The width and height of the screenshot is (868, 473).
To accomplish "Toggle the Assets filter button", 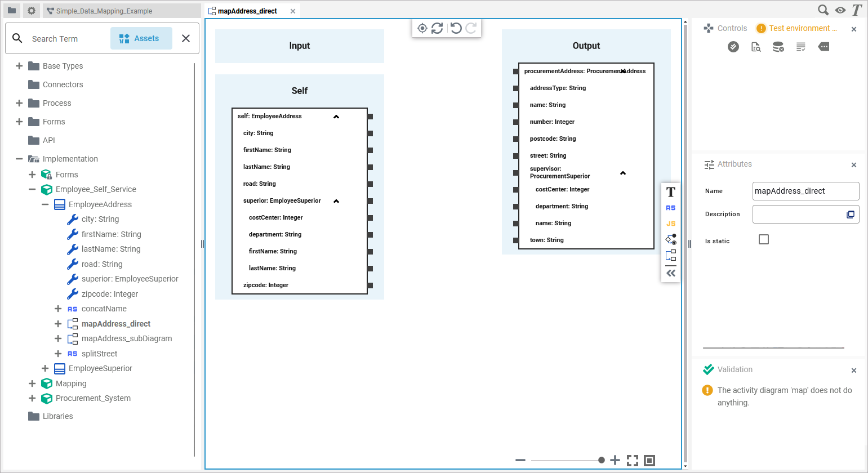I will (141, 38).
